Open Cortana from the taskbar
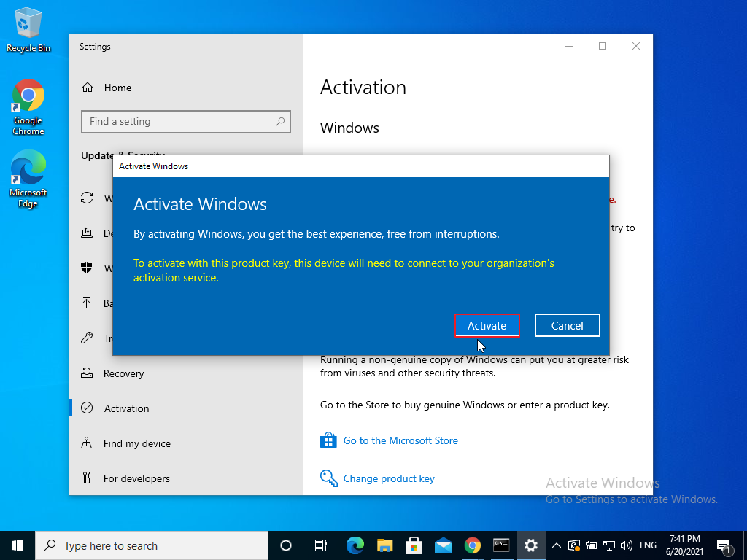Viewport: 747px width, 560px height. click(286, 545)
